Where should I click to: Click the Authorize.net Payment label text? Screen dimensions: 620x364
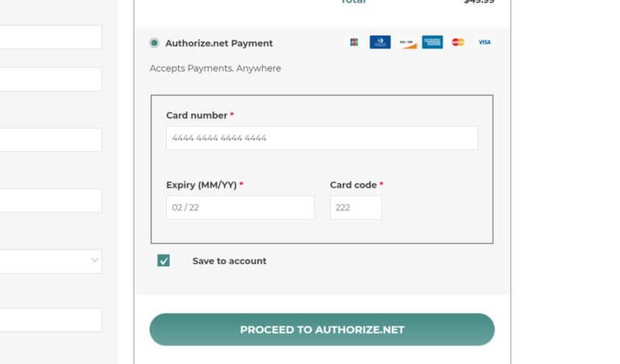click(218, 43)
